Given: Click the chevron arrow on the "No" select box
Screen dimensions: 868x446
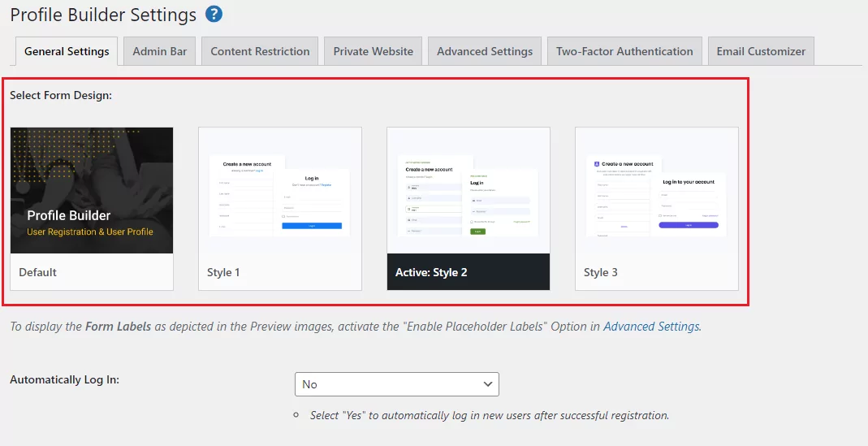Looking at the screenshot, I should [x=488, y=384].
